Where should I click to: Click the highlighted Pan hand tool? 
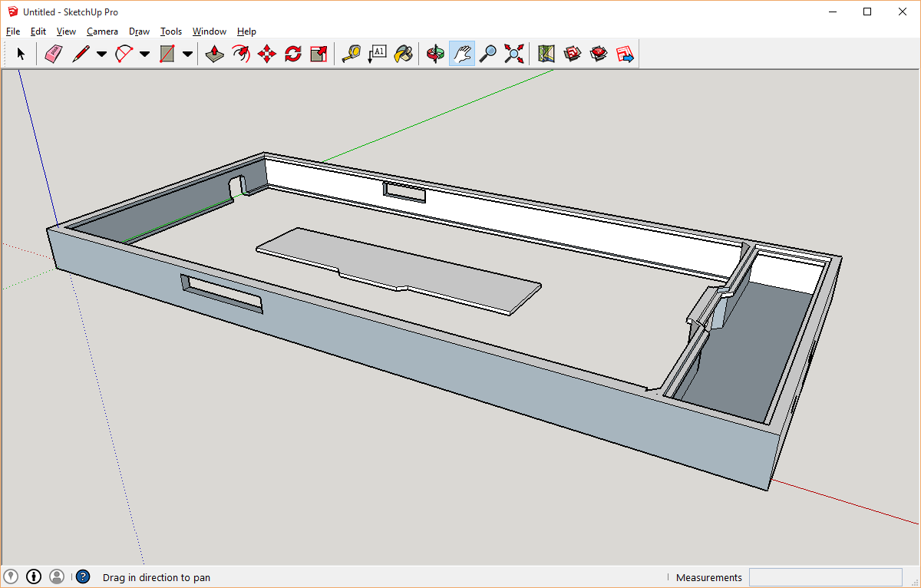pyautogui.click(x=461, y=54)
